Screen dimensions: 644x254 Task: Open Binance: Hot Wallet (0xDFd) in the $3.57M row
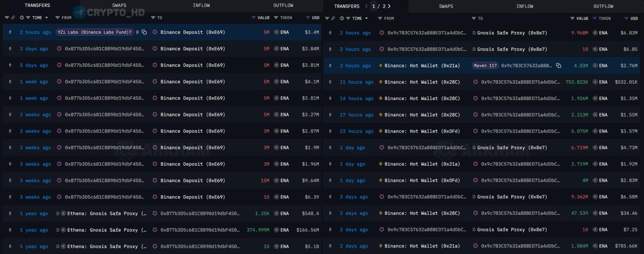pyautogui.click(x=422, y=131)
